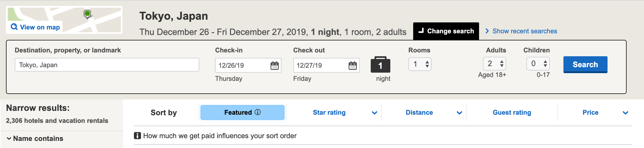Sort results by Price

(x=590, y=113)
